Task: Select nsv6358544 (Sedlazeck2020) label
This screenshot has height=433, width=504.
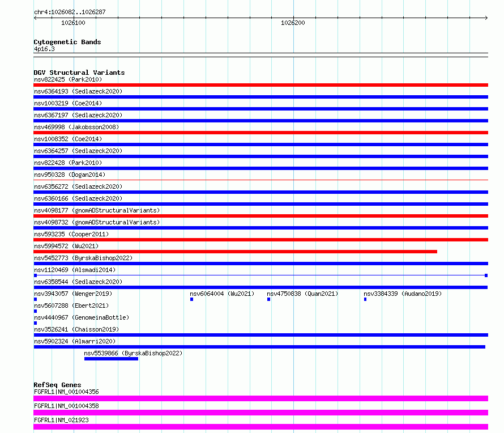Action: click(x=78, y=282)
